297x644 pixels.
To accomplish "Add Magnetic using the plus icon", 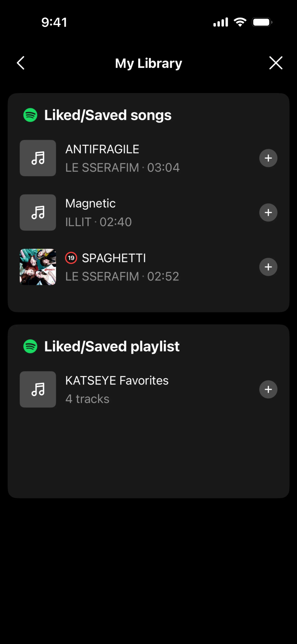I will (x=268, y=212).
